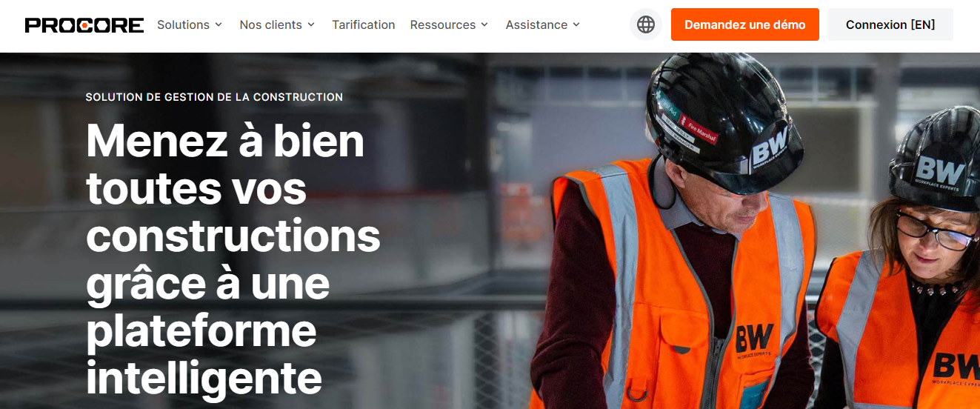Open the globe language selector
The height and width of the screenshot is (409, 980).
[x=646, y=24]
